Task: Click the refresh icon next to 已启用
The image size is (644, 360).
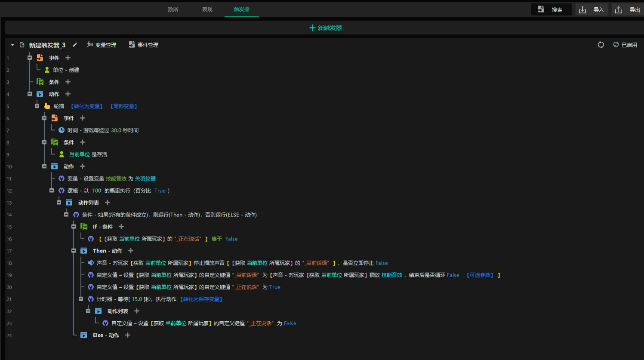Action: click(601, 45)
